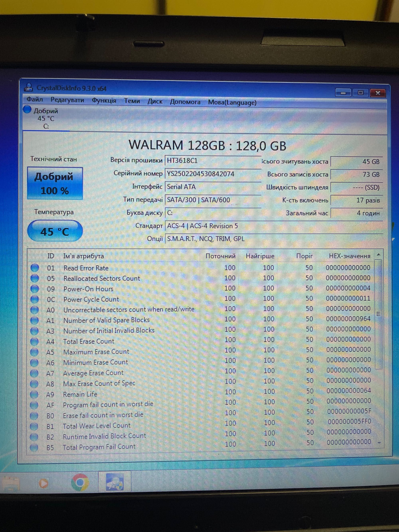Click the spindle speed value ---- (SSD)

(x=357, y=187)
